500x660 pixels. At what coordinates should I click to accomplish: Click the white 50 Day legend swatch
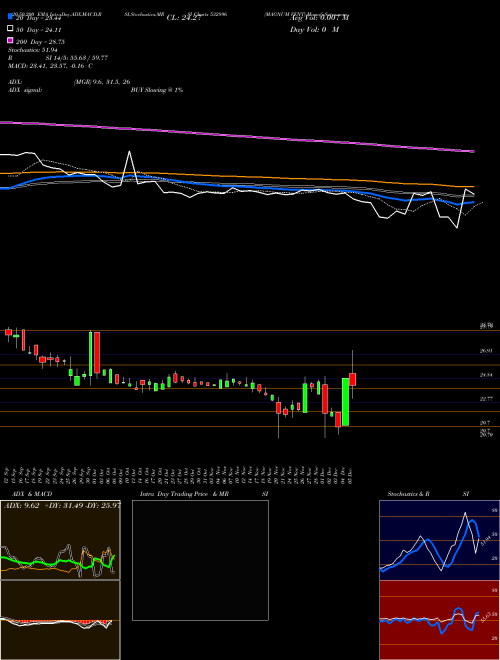(x=11, y=29)
